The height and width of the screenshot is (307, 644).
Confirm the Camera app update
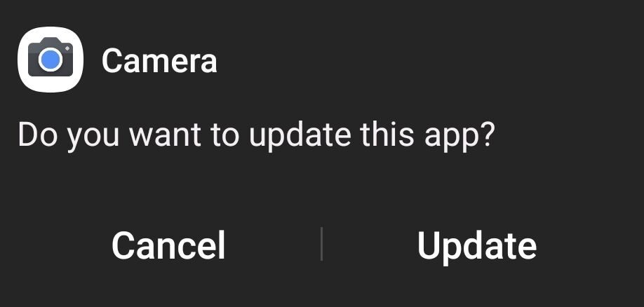[x=477, y=245]
